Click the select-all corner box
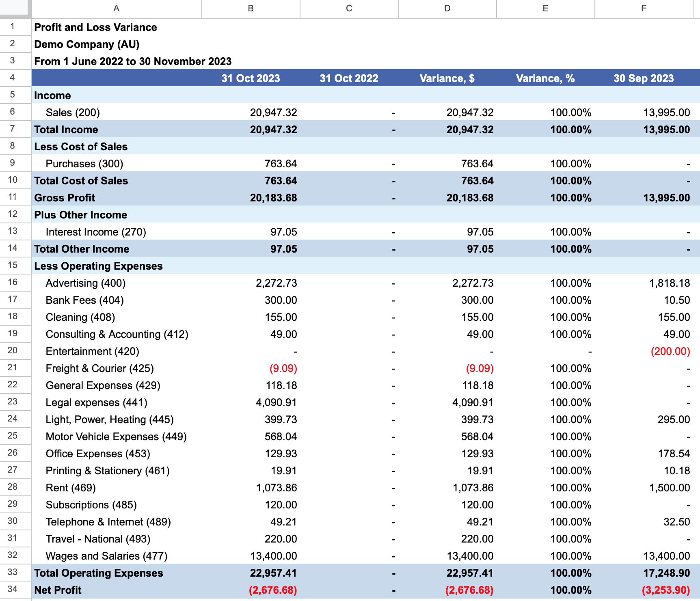 point(15,9)
